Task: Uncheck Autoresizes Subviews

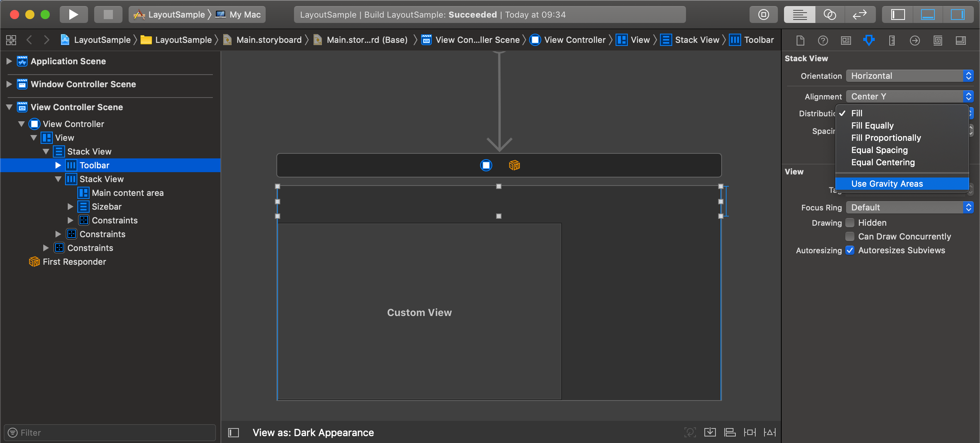Action: (x=850, y=250)
